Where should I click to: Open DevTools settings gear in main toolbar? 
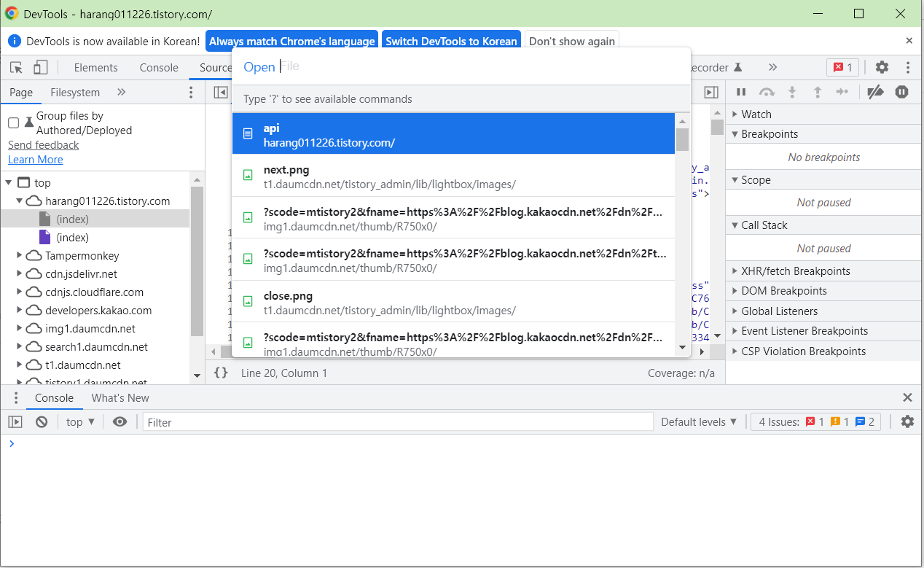click(x=882, y=67)
